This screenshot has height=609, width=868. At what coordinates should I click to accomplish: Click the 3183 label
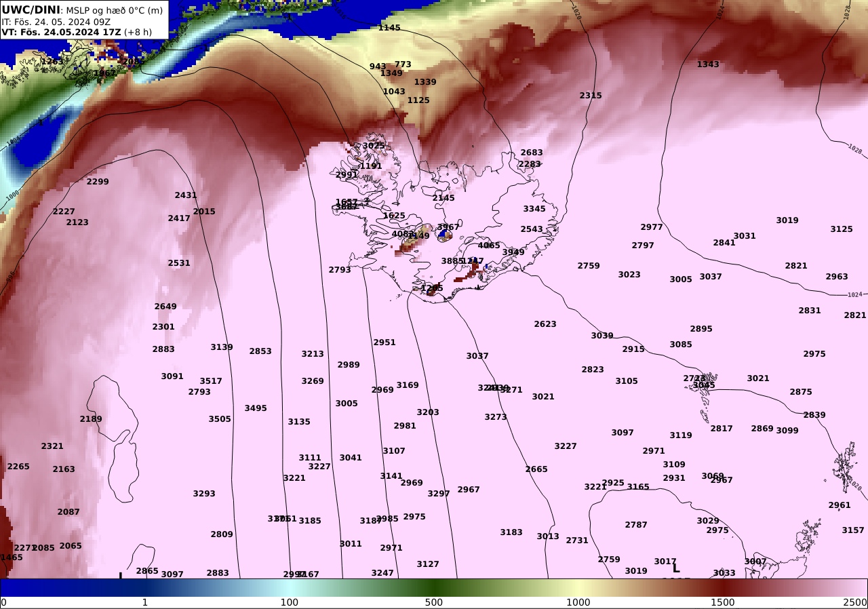(511, 532)
